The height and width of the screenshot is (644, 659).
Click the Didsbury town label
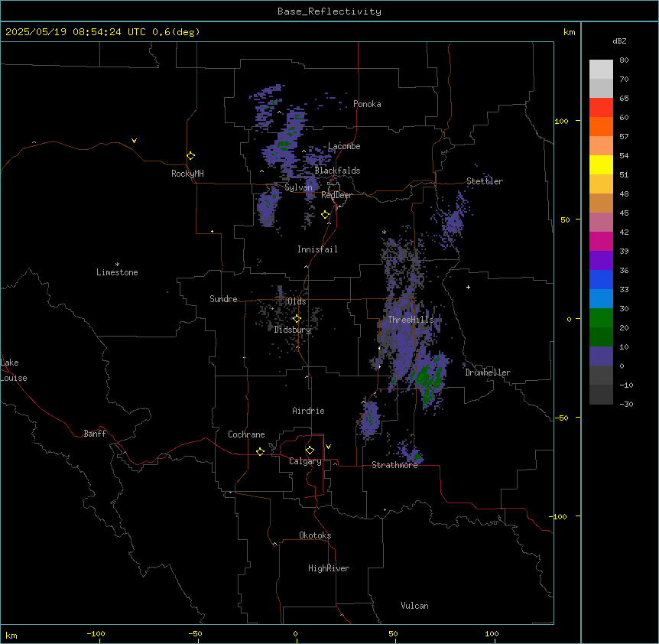click(293, 330)
